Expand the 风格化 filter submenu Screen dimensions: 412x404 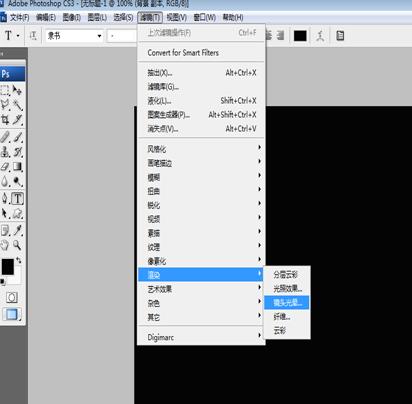201,149
